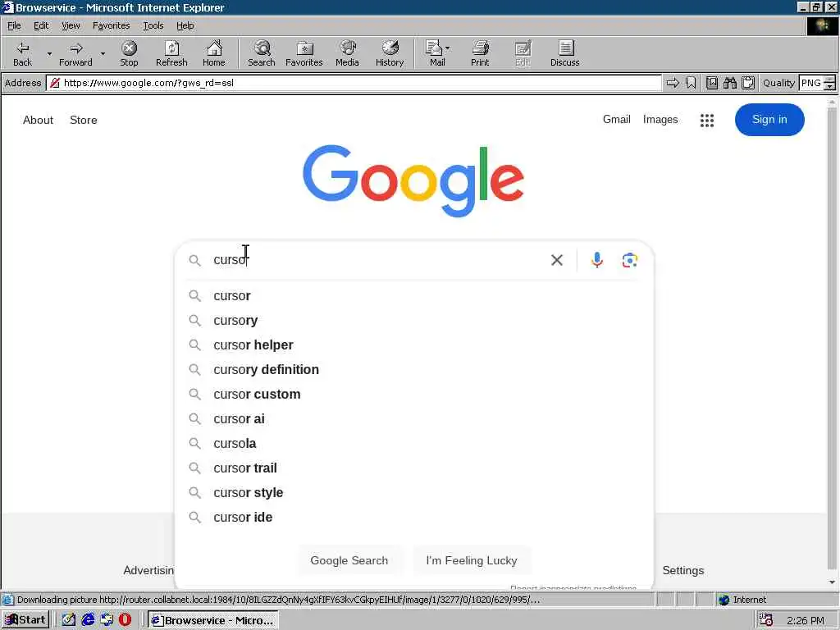The height and width of the screenshot is (630, 840).
Task: Open the Search toolbar pane
Action: (x=262, y=53)
